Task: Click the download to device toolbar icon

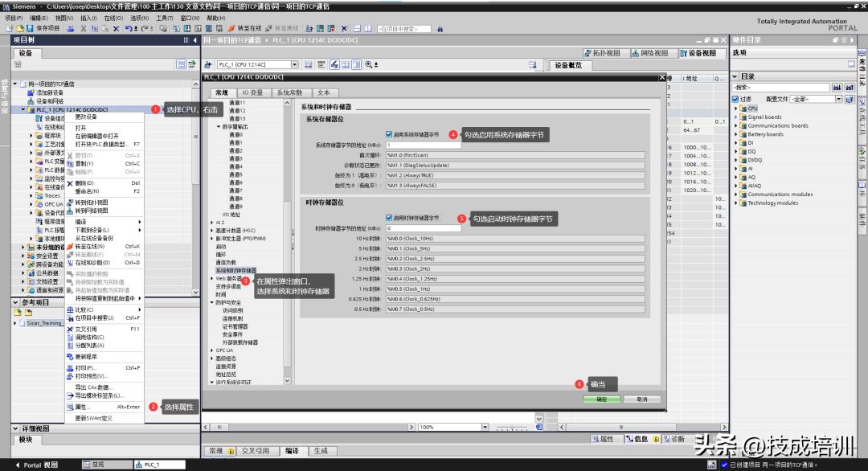Action: pos(187,28)
